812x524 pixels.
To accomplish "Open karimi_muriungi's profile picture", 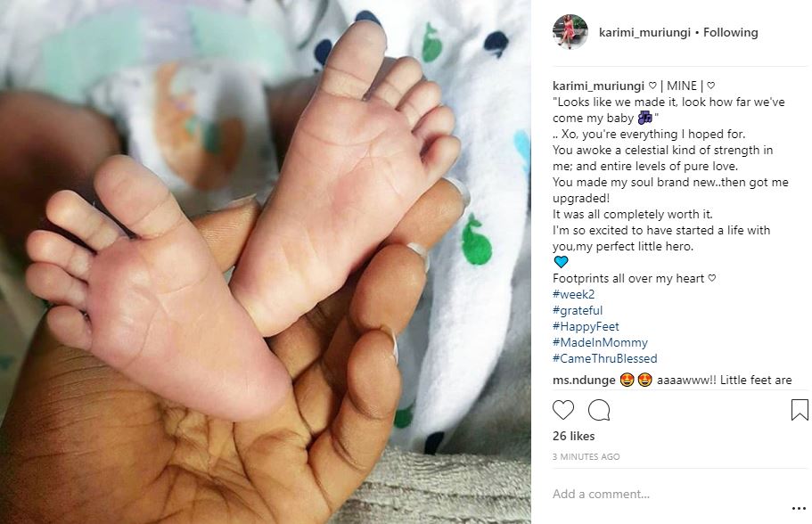I will tap(570, 31).
